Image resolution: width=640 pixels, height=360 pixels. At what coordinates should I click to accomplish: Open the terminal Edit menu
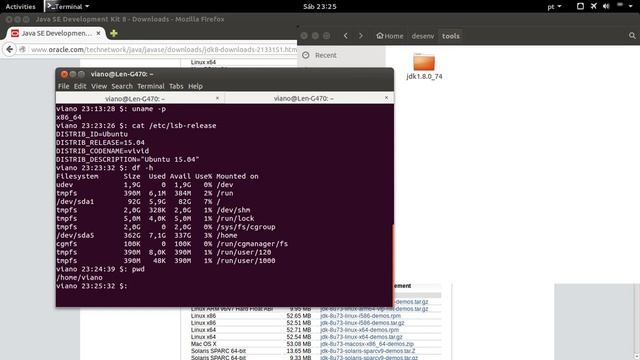(x=80, y=86)
